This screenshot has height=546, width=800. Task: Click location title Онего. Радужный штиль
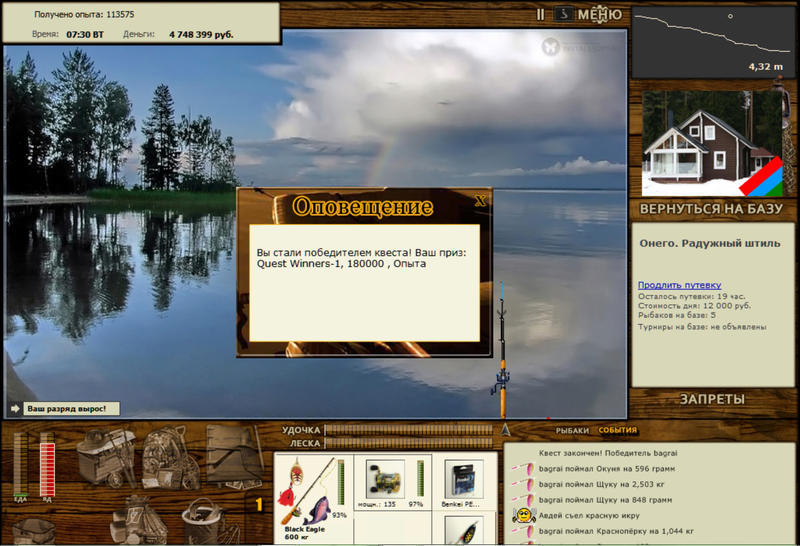710,243
